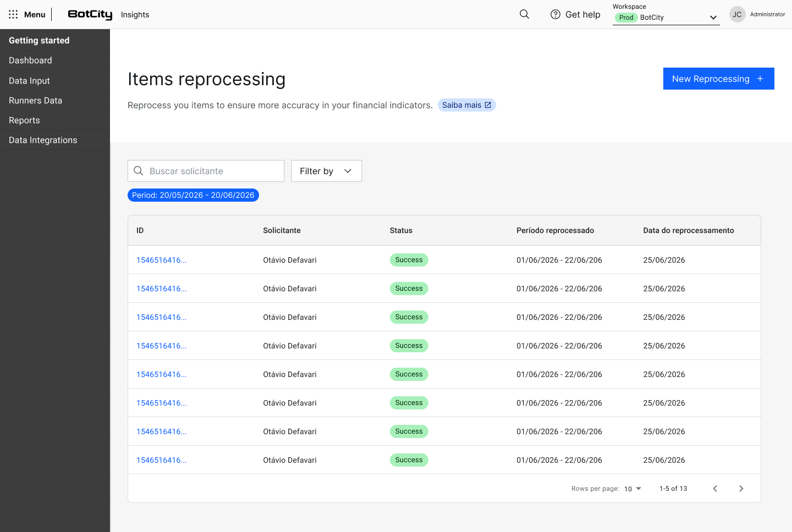Screen dimensions: 792x532
Task: Click the Período reprocessado column header
Action: [555, 230]
